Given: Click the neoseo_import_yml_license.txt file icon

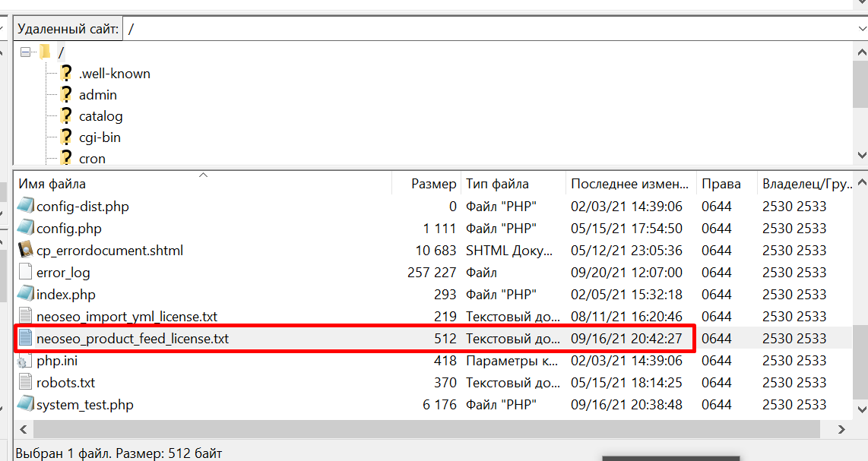Looking at the screenshot, I should coord(26,316).
